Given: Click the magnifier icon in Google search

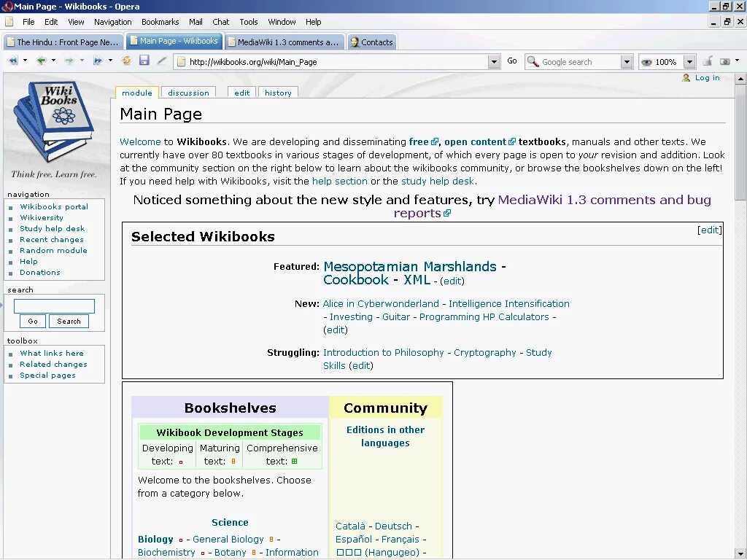Looking at the screenshot, I should pos(533,61).
